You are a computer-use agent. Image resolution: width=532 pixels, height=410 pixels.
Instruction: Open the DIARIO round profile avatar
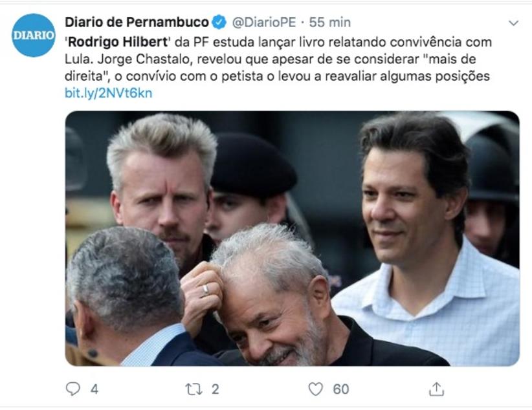pyautogui.click(x=33, y=36)
